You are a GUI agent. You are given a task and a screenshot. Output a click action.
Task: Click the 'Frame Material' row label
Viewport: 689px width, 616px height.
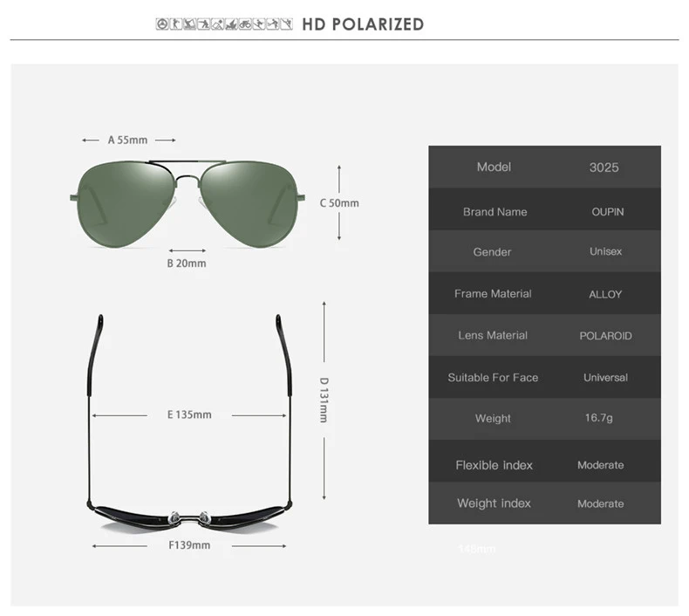tap(493, 294)
